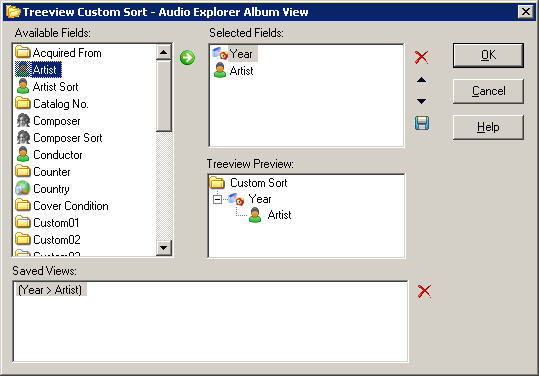
Task: Click Artist label in Treeview Preview
Action: tap(279, 215)
